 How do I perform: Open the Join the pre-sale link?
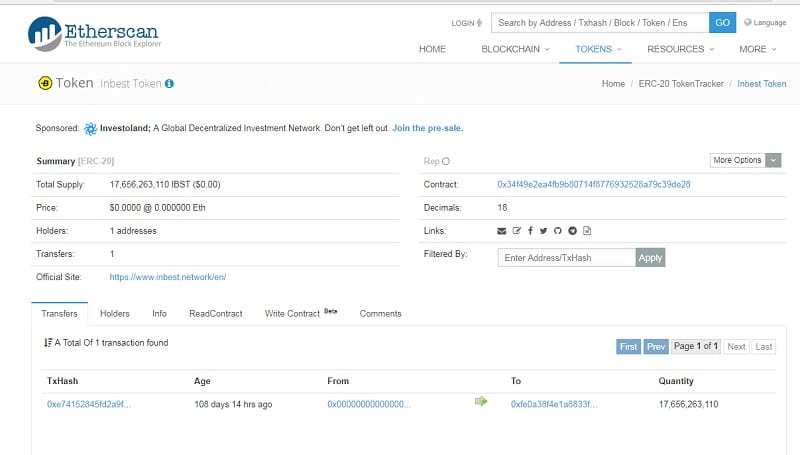(428, 128)
